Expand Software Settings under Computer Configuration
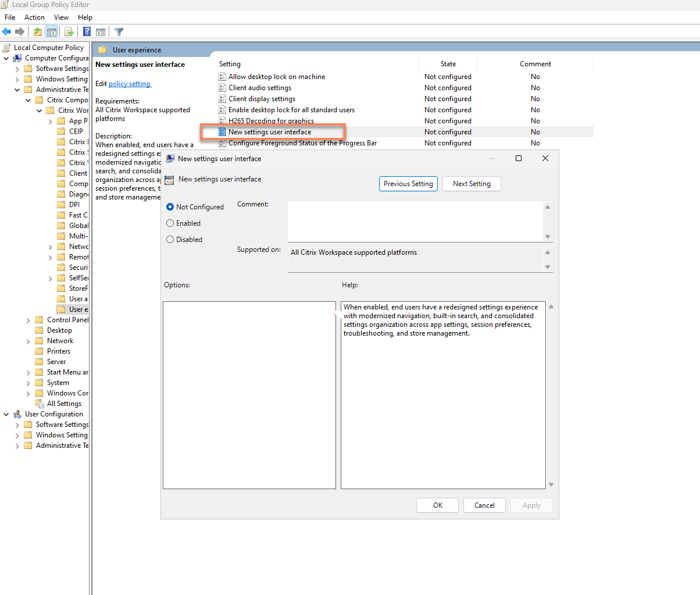700x595 pixels. pos(17,69)
